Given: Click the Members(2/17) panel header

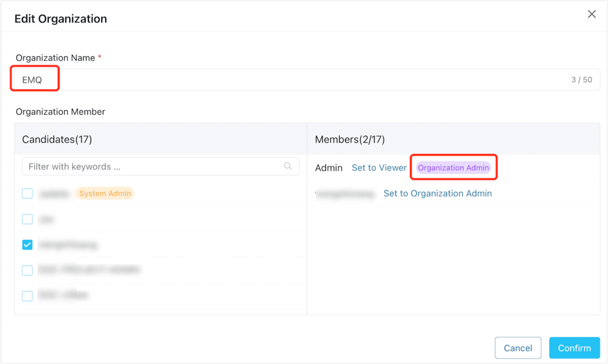Looking at the screenshot, I should [x=350, y=140].
